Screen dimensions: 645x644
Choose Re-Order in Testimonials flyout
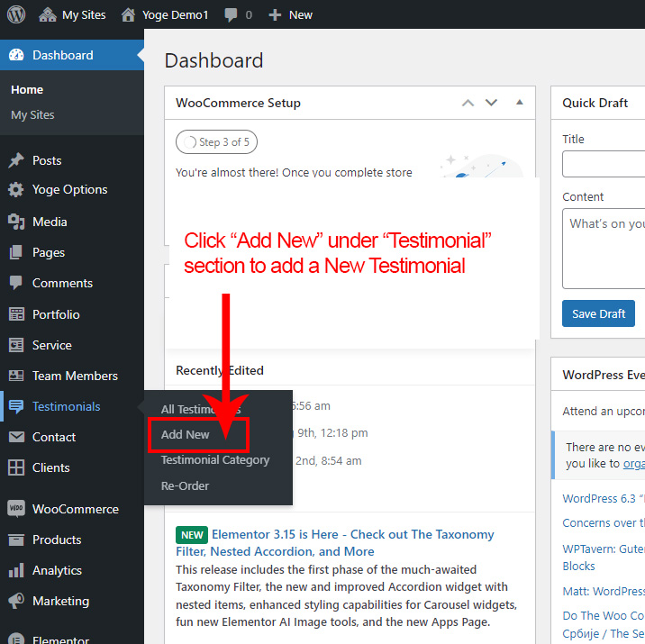point(185,485)
